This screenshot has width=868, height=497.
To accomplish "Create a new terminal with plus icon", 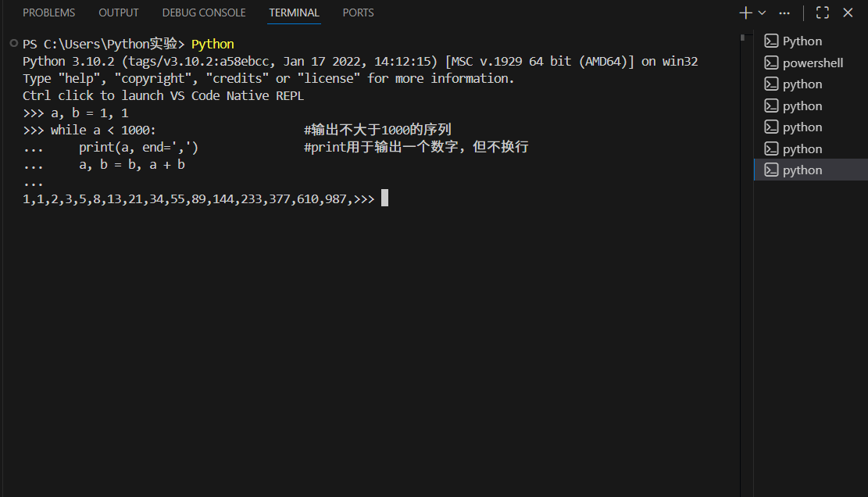I will pyautogui.click(x=745, y=13).
